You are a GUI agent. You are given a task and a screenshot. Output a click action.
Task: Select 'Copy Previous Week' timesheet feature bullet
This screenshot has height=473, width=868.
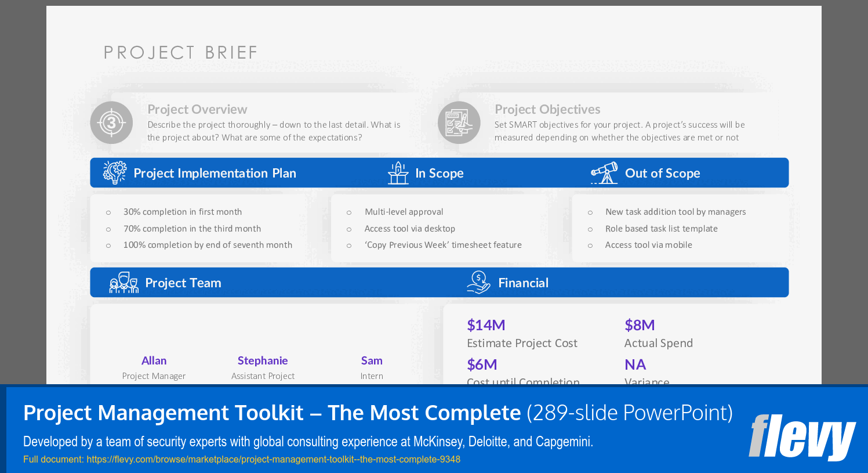tap(443, 245)
